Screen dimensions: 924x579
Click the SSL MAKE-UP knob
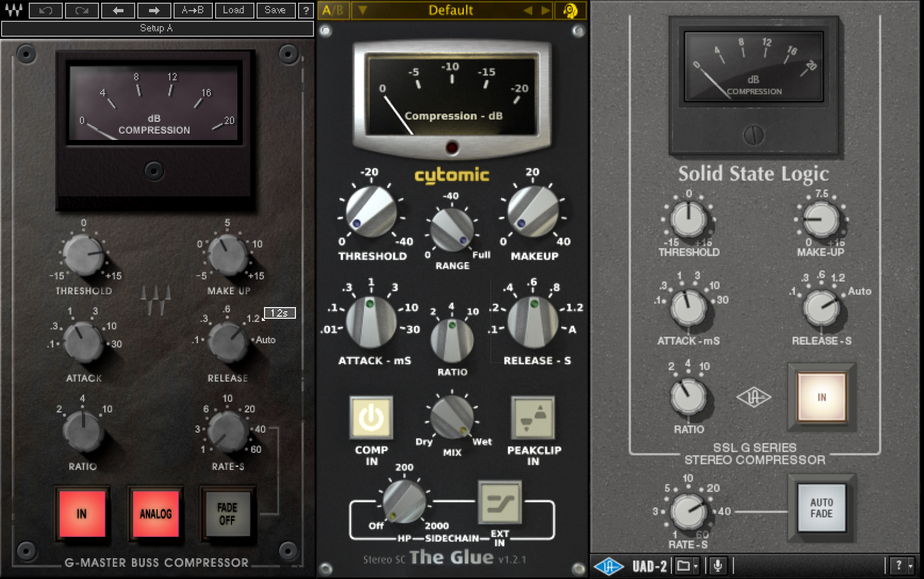pos(821,219)
